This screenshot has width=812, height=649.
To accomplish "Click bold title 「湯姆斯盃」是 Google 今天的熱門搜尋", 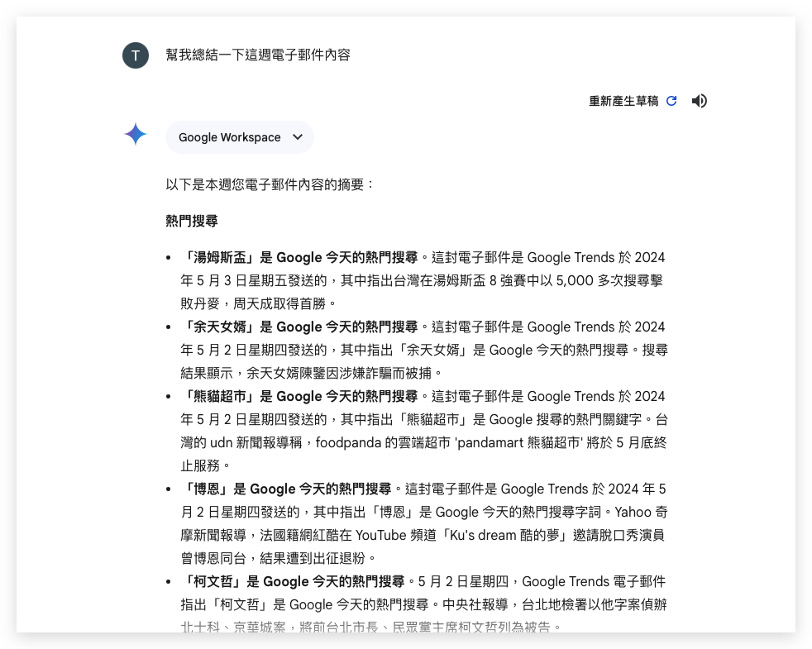I will pos(299,257).
